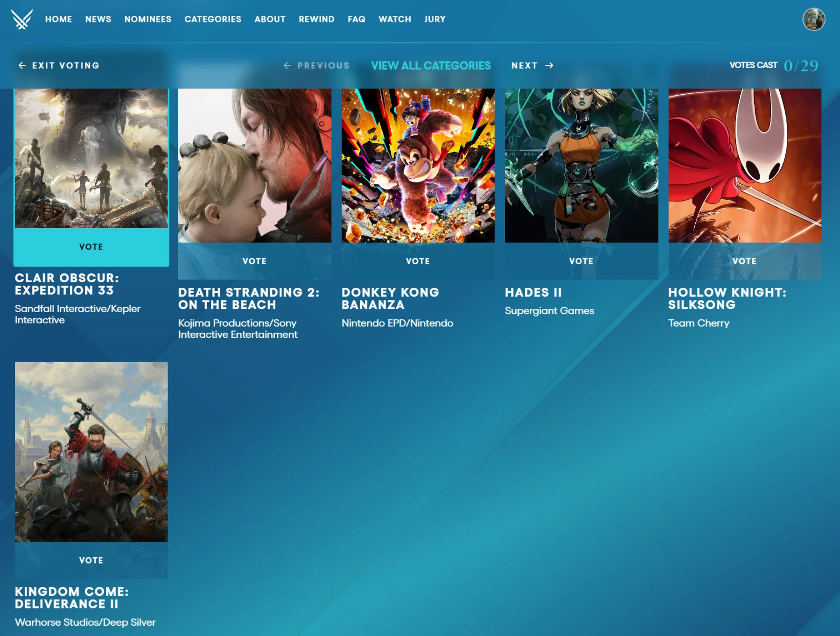Viewport: 840px width, 636px height.
Task: Open View All Categories
Action: click(431, 65)
